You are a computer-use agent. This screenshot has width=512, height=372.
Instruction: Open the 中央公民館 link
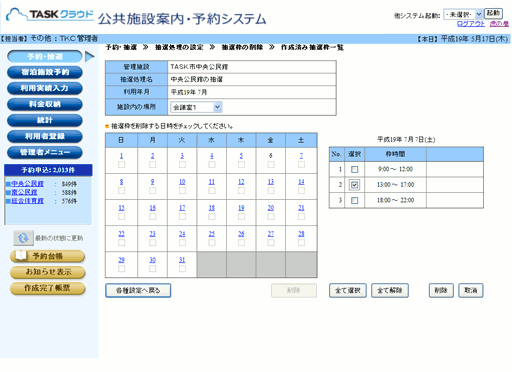tap(27, 184)
